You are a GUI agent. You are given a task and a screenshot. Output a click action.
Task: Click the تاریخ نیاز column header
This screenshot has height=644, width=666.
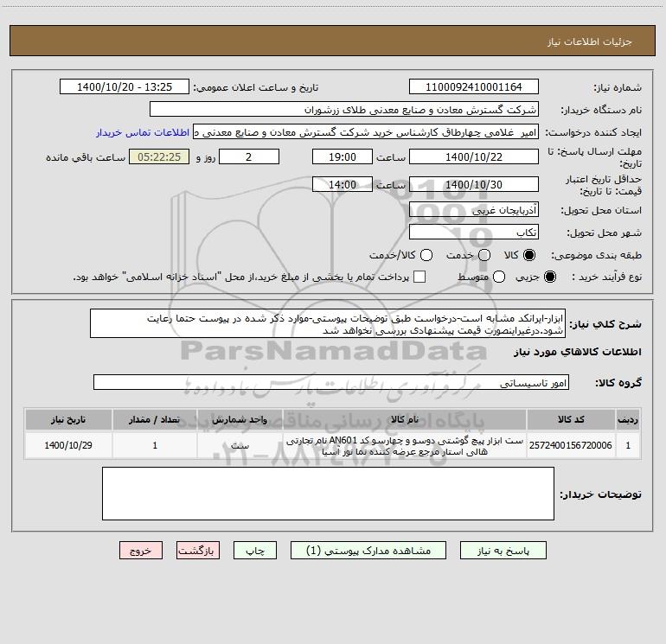click(x=68, y=419)
